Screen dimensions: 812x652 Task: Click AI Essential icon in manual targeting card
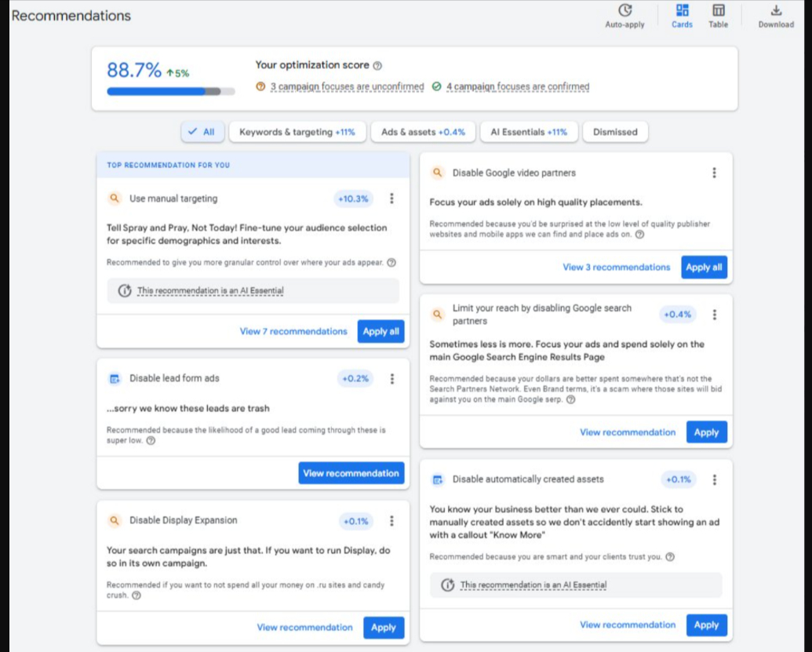124,290
